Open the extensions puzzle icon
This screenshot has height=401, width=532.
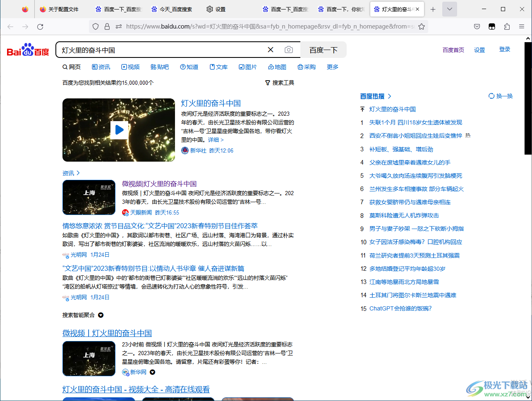click(x=507, y=26)
